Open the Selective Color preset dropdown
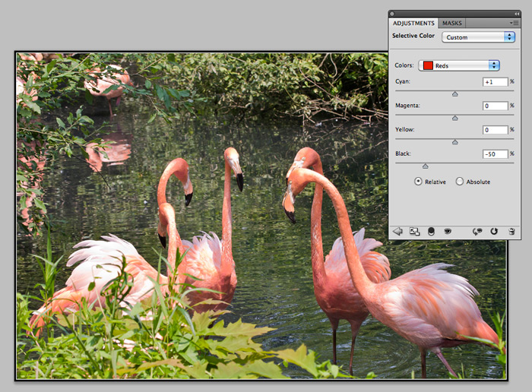The image size is (532, 392). 478,36
